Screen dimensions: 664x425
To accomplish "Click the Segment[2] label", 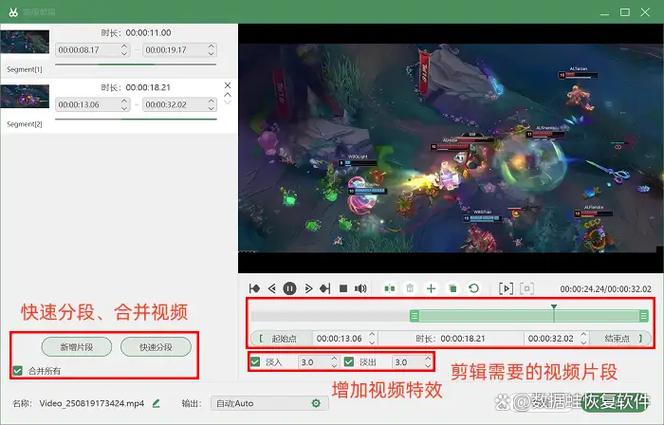I will (x=25, y=124).
